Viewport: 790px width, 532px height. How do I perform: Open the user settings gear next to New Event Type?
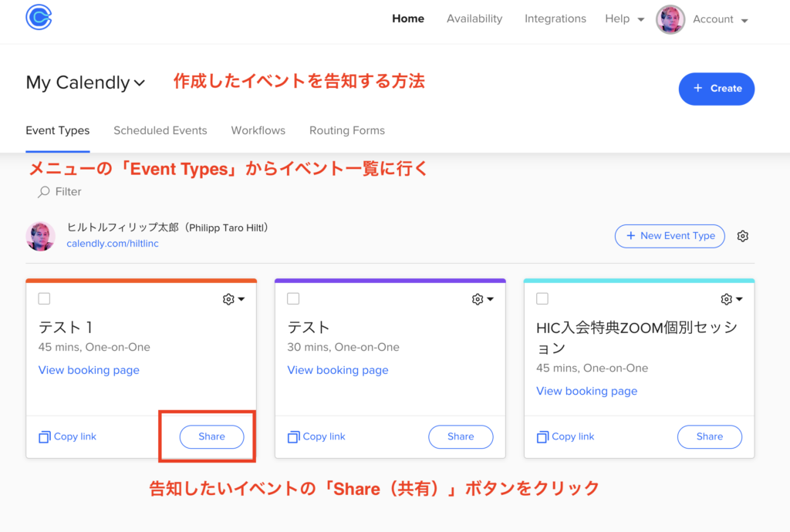(743, 236)
